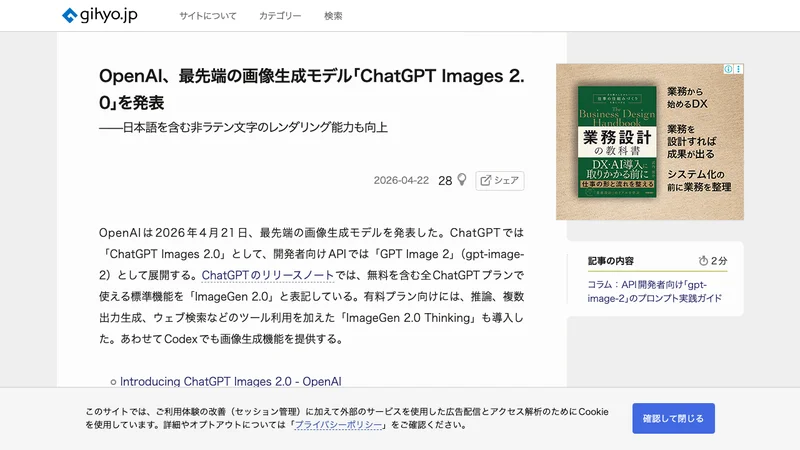
Task: Open the プライバシーポリシー link
Action: coord(338,425)
